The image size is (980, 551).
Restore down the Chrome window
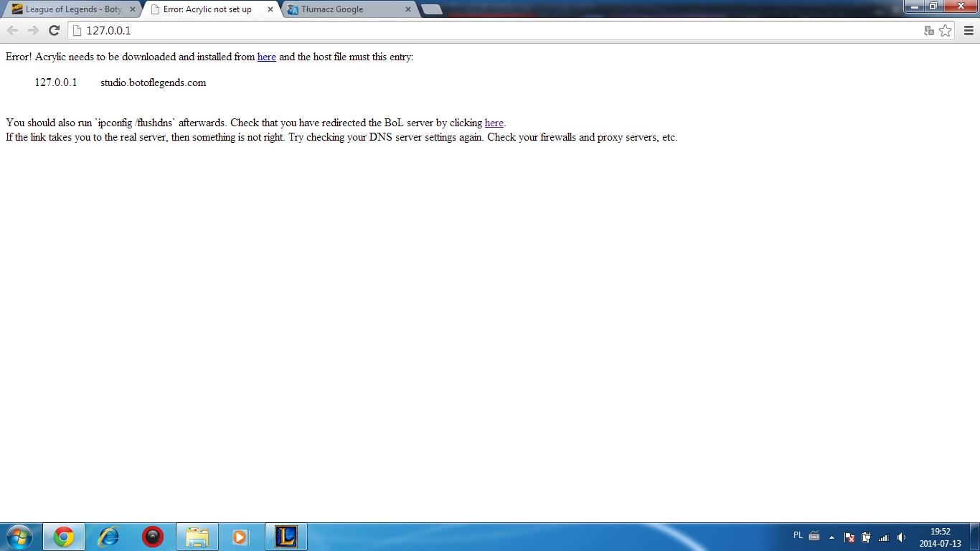(x=933, y=6)
